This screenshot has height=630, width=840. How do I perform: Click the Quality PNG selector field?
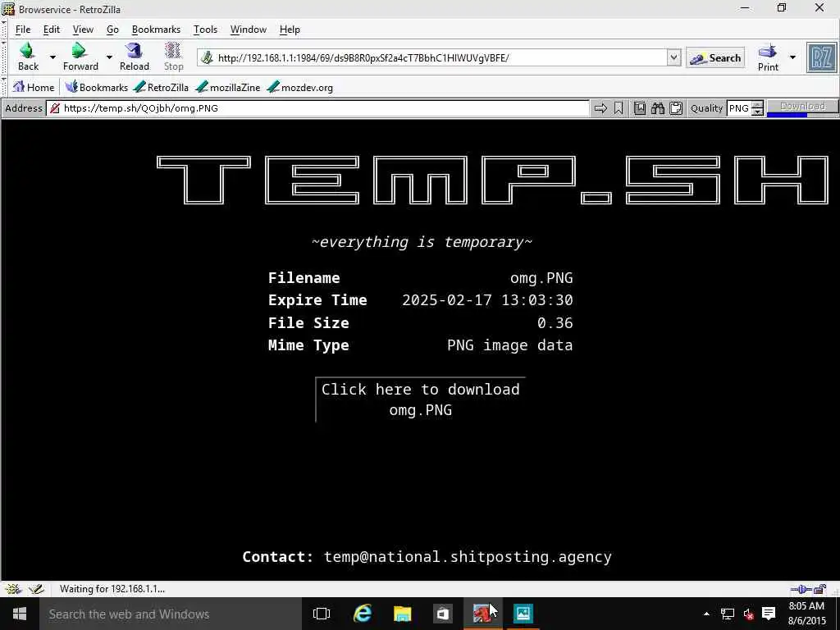click(x=739, y=108)
